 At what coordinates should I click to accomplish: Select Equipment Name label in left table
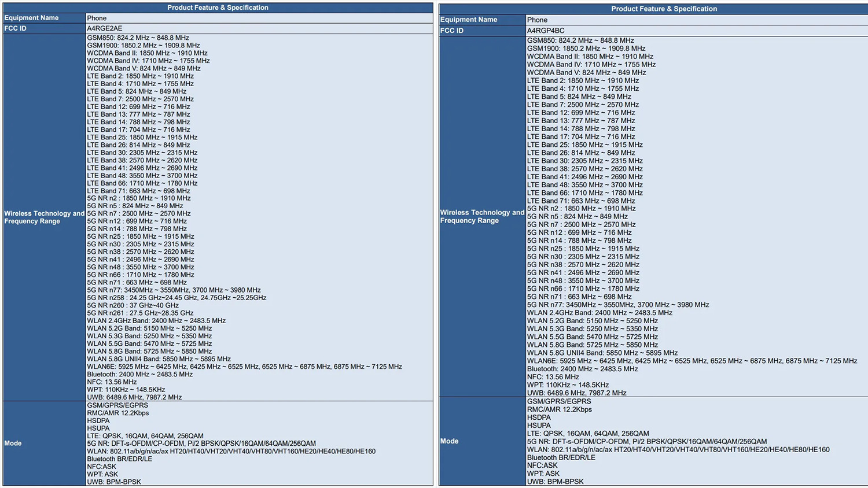(x=31, y=18)
